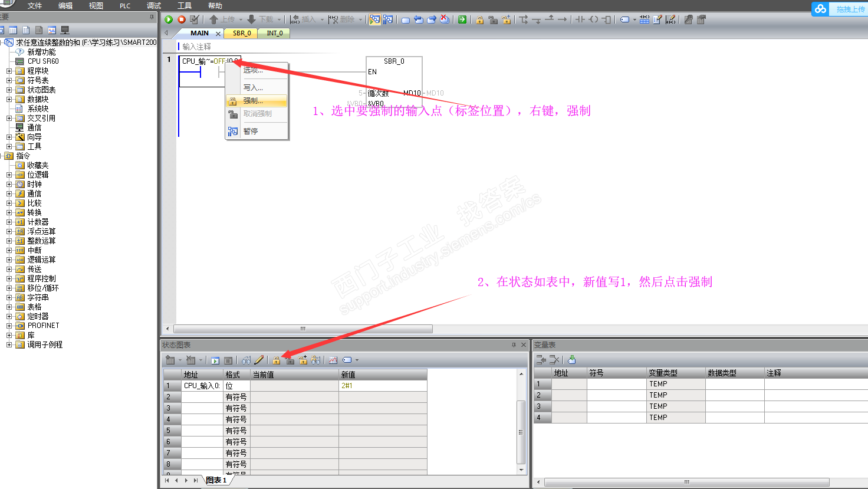Insert a coil using the coil icon

pyautogui.click(x=593, y=19)
